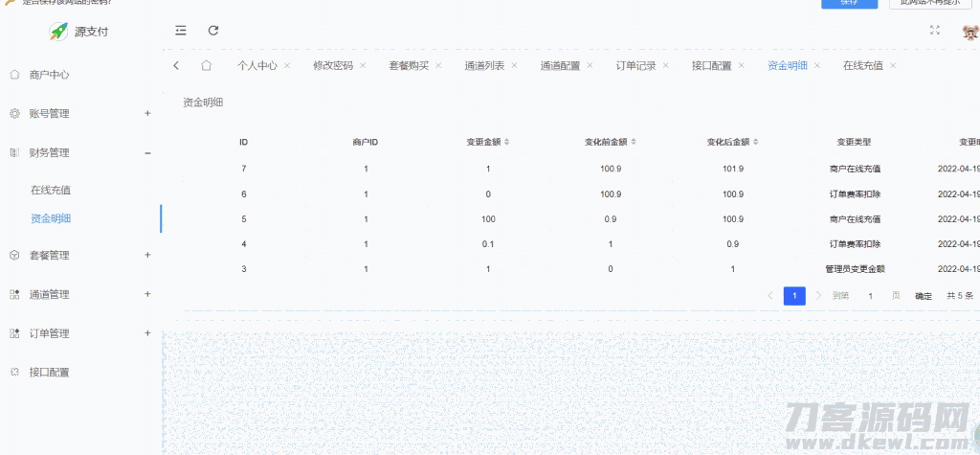Image resolution: width=980 pixels, height=455 pixels.
Task: Click the 套餐管理 cube icon
Action: pyautogui.click(x=14, y=255)
